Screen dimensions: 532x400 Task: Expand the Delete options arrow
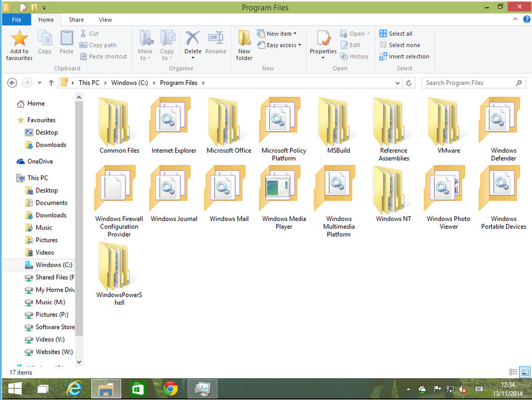[x=193, y=58]
